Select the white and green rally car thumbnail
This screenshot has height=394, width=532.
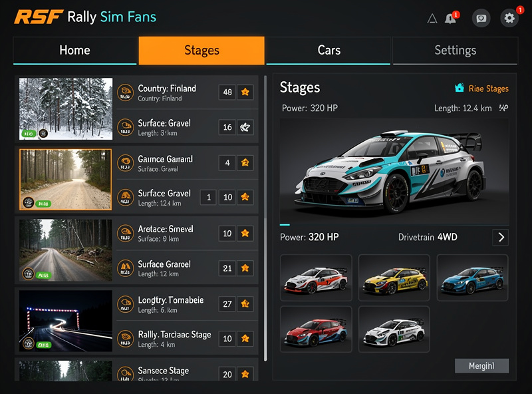point(394,329)
